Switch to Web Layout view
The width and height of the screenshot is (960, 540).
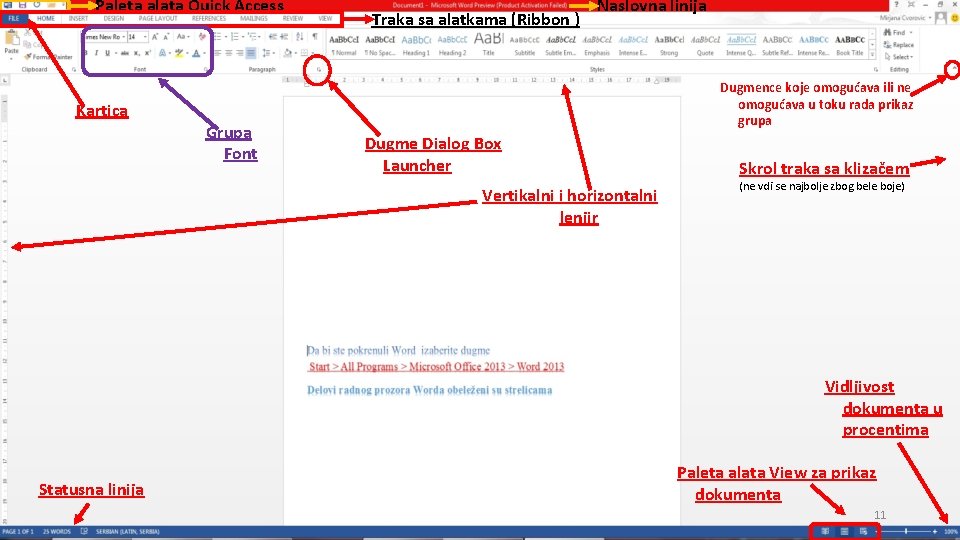[x=863, y=531]
